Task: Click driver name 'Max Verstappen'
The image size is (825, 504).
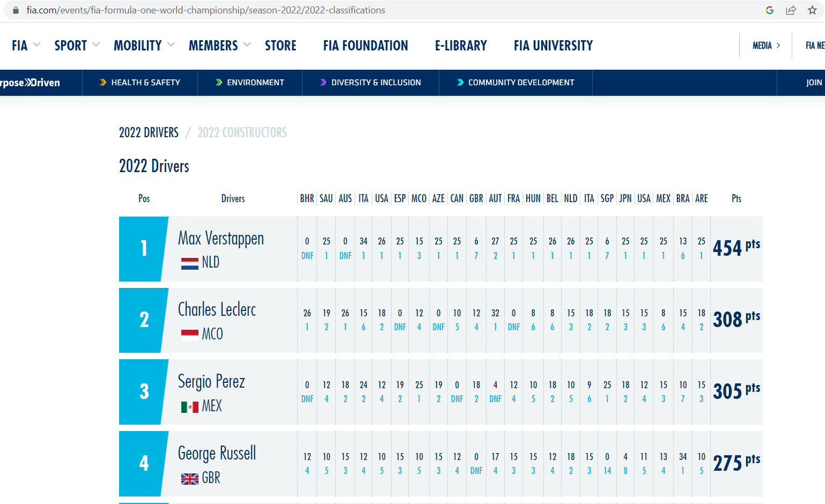Action: [x=221, y=238]
